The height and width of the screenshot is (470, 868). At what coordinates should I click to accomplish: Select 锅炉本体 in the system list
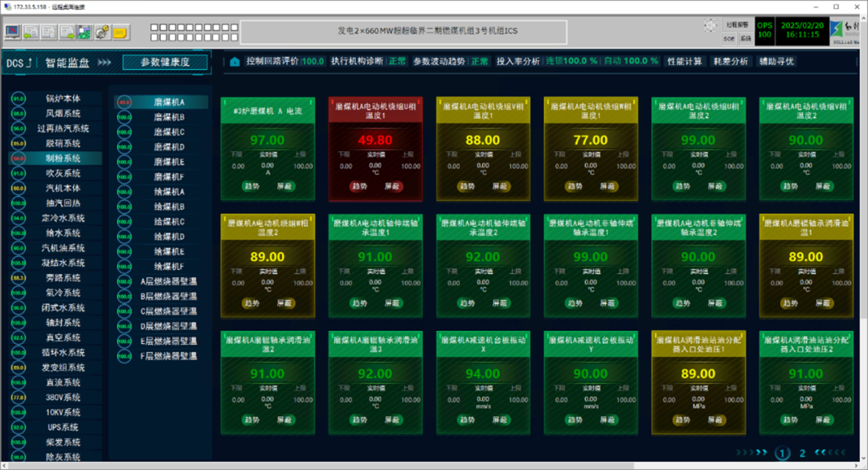63,100
